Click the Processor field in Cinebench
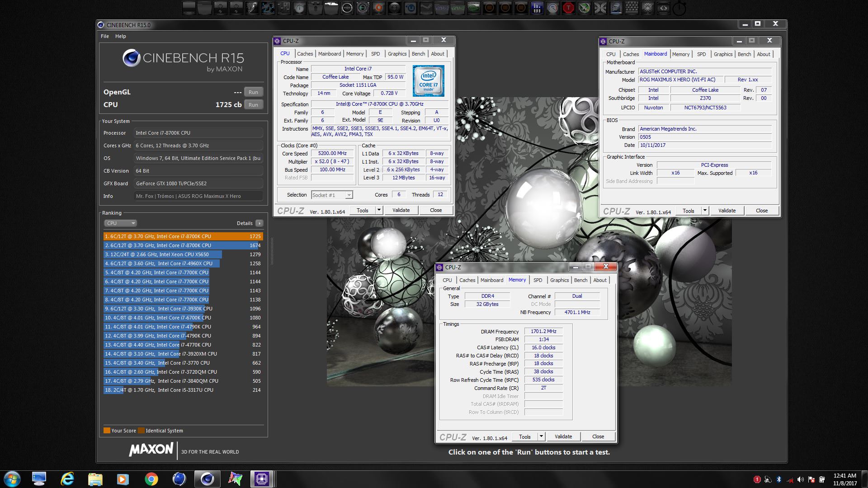Screen dimensions: 868x488 click(x=198, y=133)
